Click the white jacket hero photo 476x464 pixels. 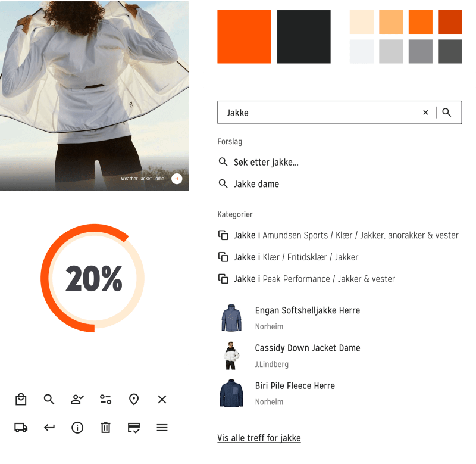[95, 96]
